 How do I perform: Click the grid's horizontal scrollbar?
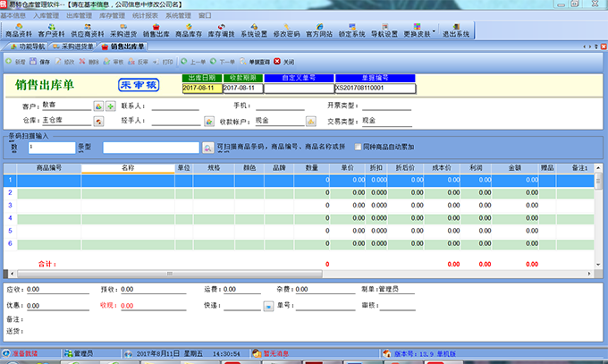point(170,274)
